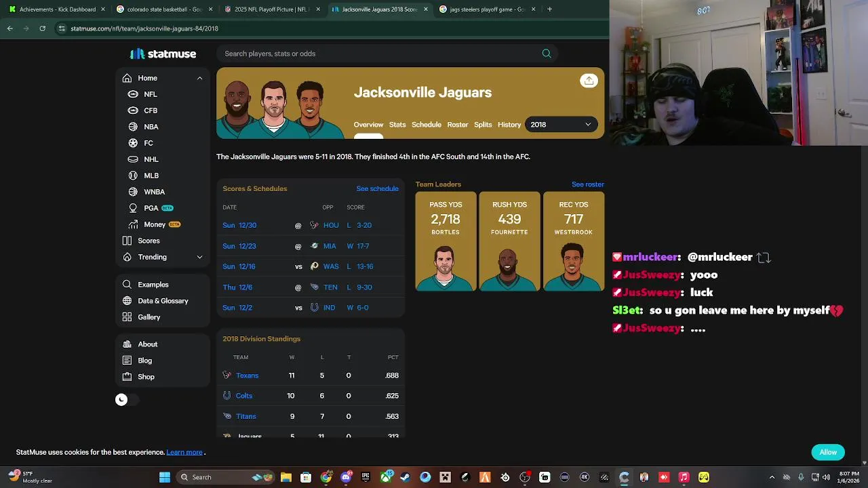
Task: Open Blog in the sidebar
Action: [x=145, y=361]
